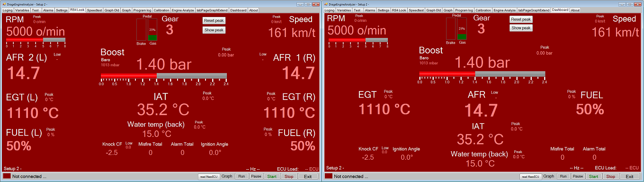The image size is (644, 182).
Task: Click the Pause button in right window
Action: click(578, 176)
